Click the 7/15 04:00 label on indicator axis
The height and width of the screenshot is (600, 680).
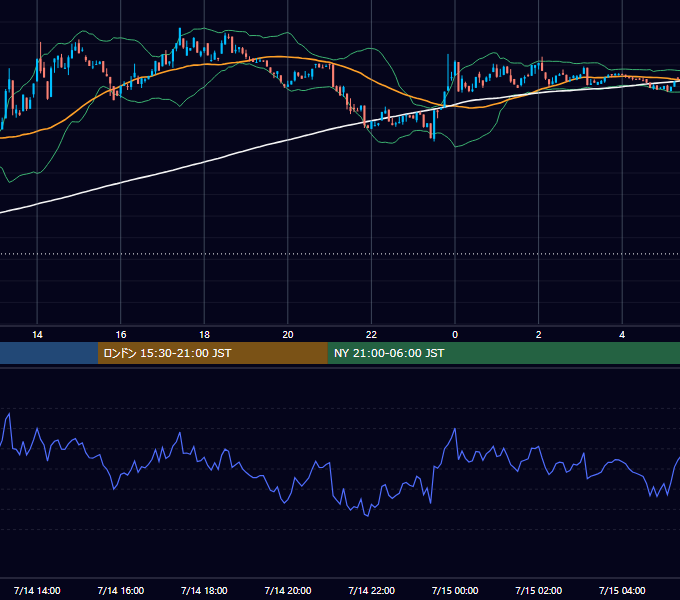[622, 590]
